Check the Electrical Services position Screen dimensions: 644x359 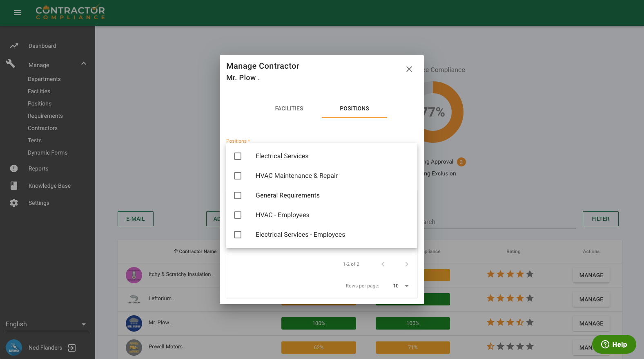click(x=238, y=156)
